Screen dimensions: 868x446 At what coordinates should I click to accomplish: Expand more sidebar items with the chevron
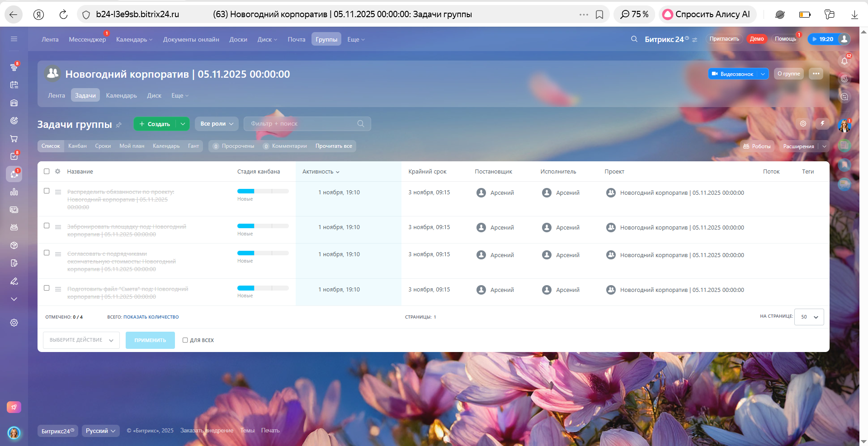pos(14,299)
